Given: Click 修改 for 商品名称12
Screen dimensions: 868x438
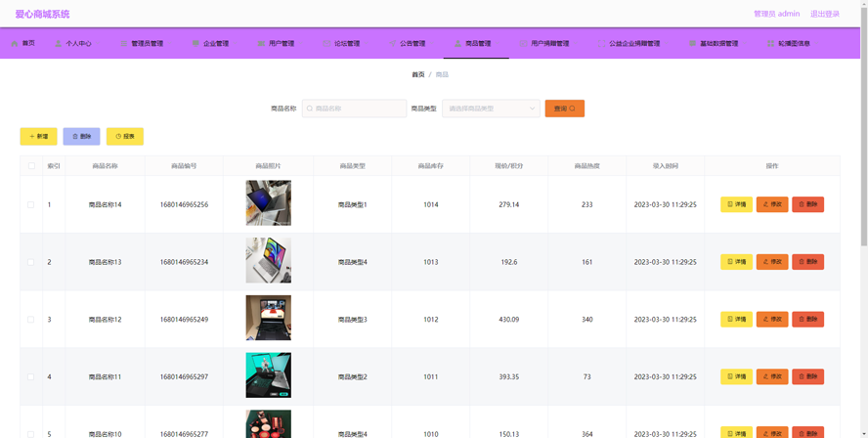Looking at the screenshot, I should coord(772,320).
